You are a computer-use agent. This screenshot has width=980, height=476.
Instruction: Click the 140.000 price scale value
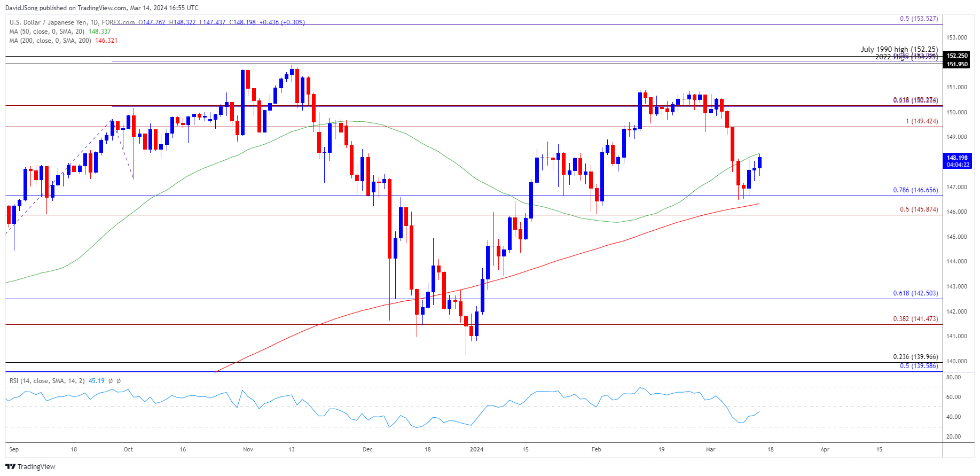pyautogui.click(x=957, y=361)
